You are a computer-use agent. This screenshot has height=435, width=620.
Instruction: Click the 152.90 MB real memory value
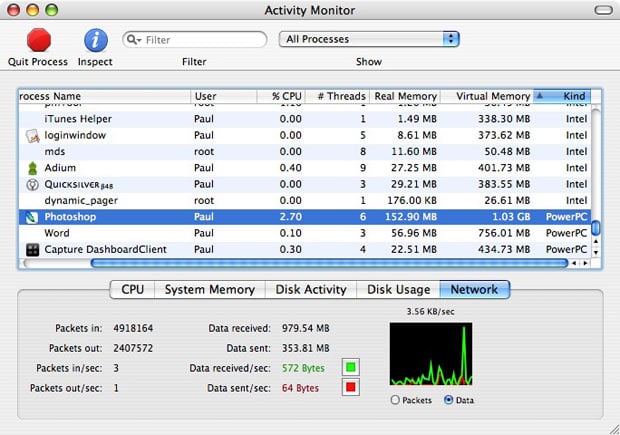click(x=411, y=217)
